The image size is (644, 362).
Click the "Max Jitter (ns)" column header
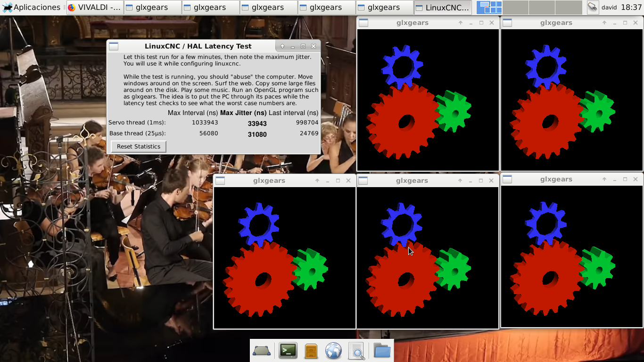[x=243, y=113]
